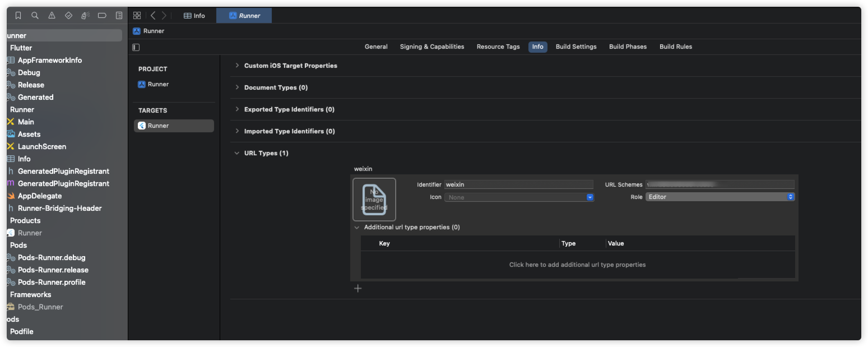Viewport: 868px width, 347px height.
Task: Open the Test navigator diamond icon
Action: click(x=69, y=16)
